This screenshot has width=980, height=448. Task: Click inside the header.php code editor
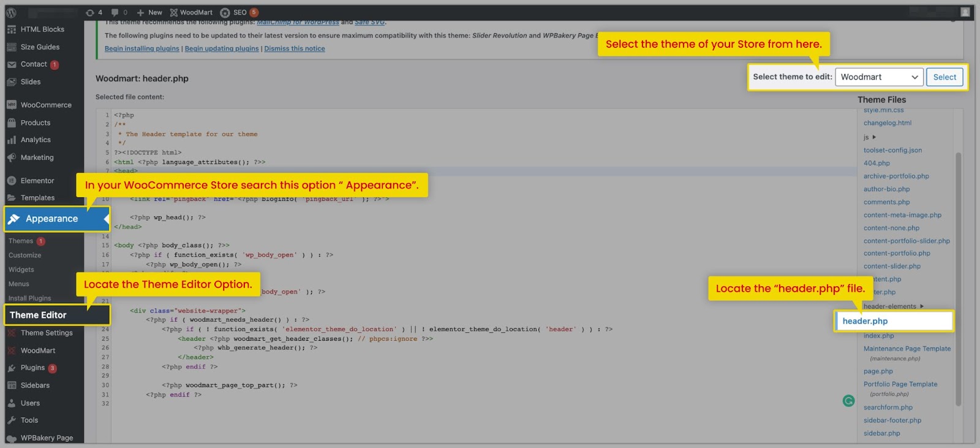click(x=484, y=276)
